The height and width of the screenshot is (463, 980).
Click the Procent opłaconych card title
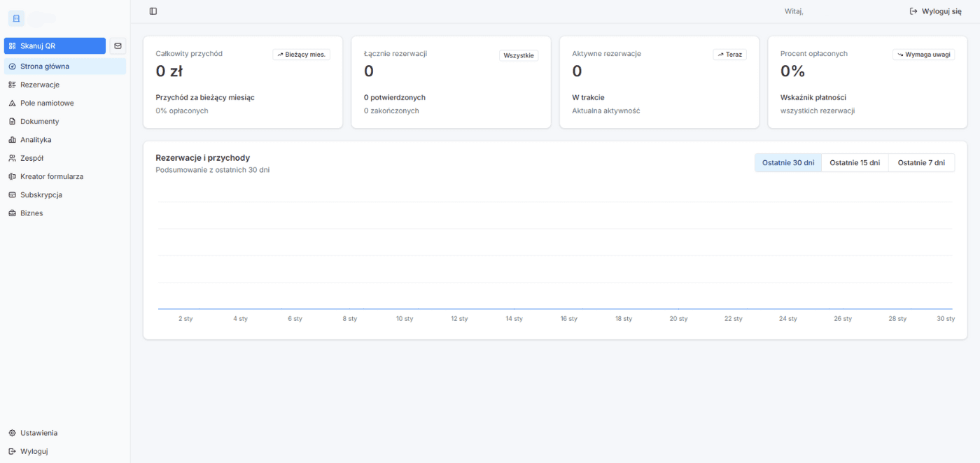[x=814, y=54]
